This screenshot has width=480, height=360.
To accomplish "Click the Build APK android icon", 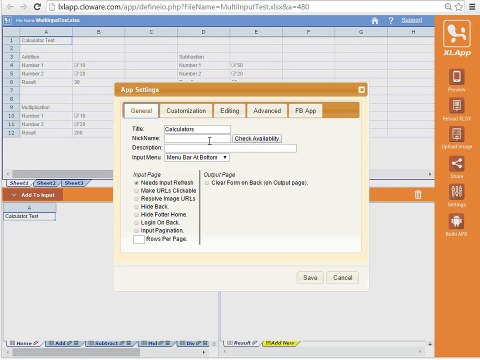I will point(456,221).
